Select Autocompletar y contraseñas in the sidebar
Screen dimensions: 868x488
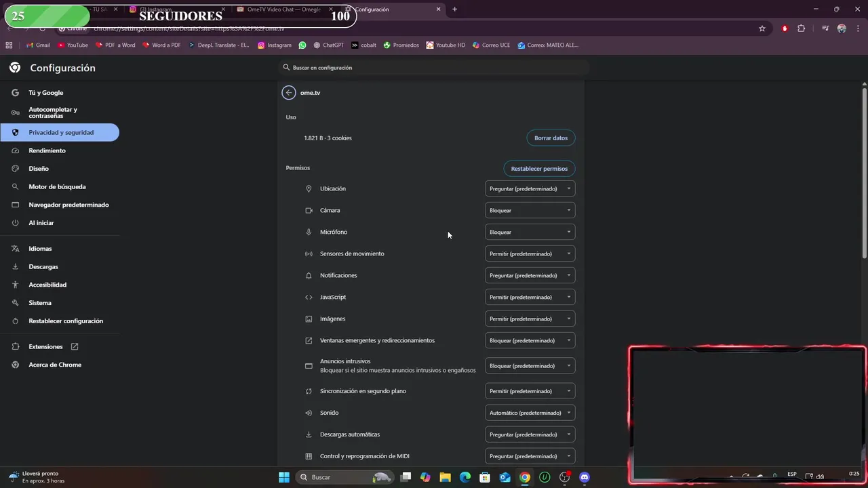(60, 113)
